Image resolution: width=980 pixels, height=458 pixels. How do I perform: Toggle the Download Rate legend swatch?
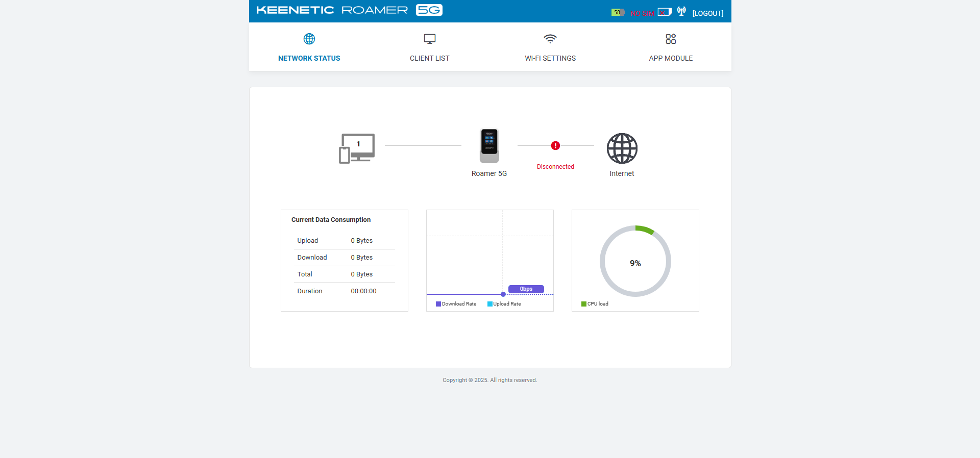coord(438,304)
